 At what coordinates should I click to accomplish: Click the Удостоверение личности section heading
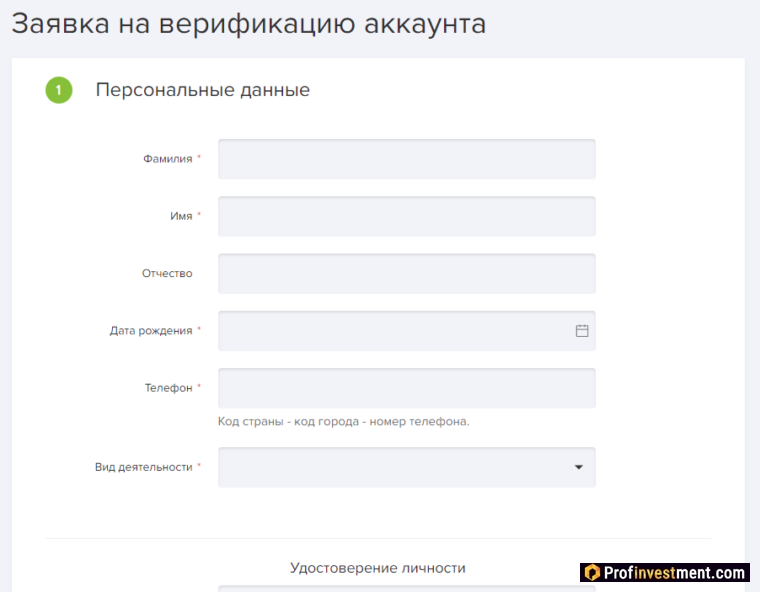[378, 568]
